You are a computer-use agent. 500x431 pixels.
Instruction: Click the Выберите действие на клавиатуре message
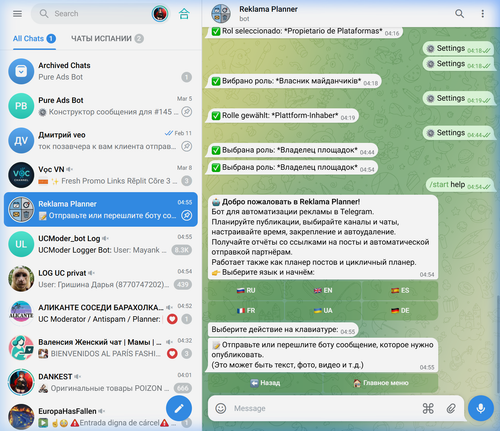pos(283,330)
